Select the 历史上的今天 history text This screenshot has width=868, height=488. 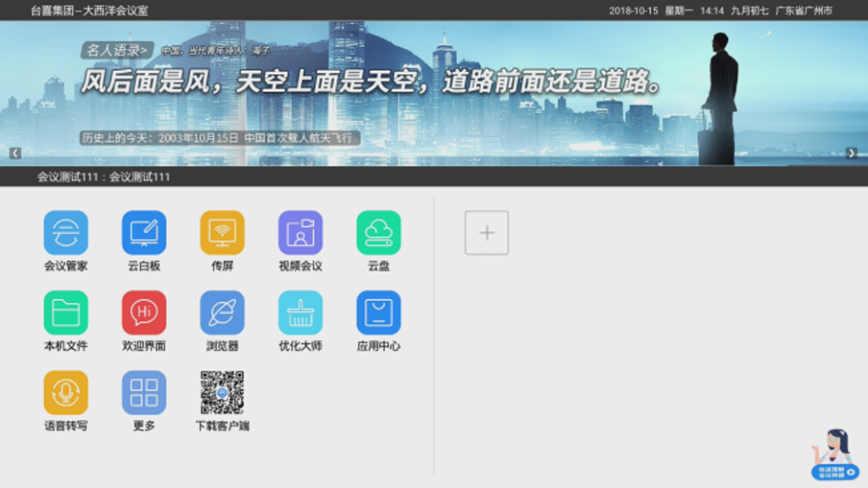point(220,138)
